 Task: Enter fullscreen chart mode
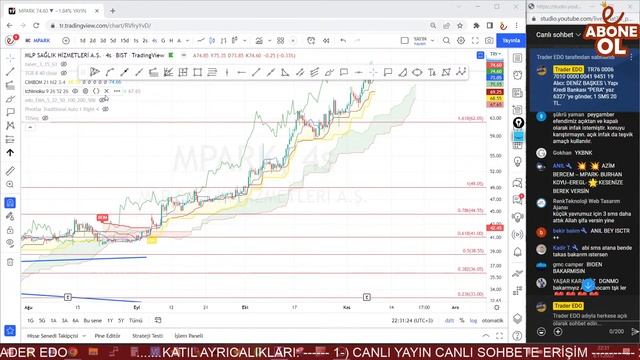[x=475, y=40]
